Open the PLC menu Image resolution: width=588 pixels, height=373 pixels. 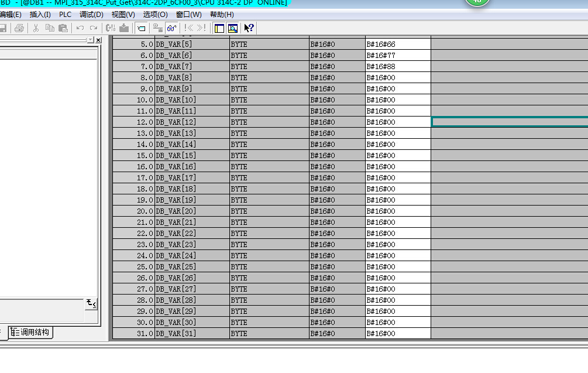point(65,14)
